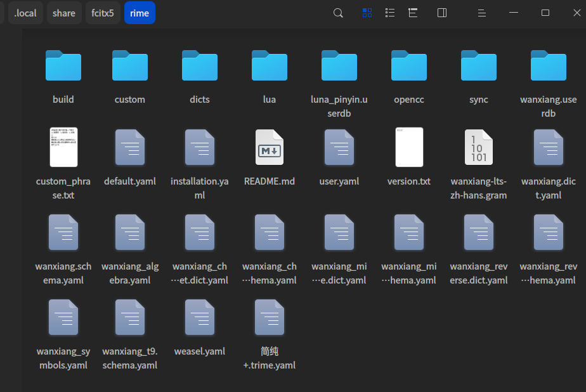586x392 pixels.
Task: Toggle the detail side panel
Action: (442, 13)
